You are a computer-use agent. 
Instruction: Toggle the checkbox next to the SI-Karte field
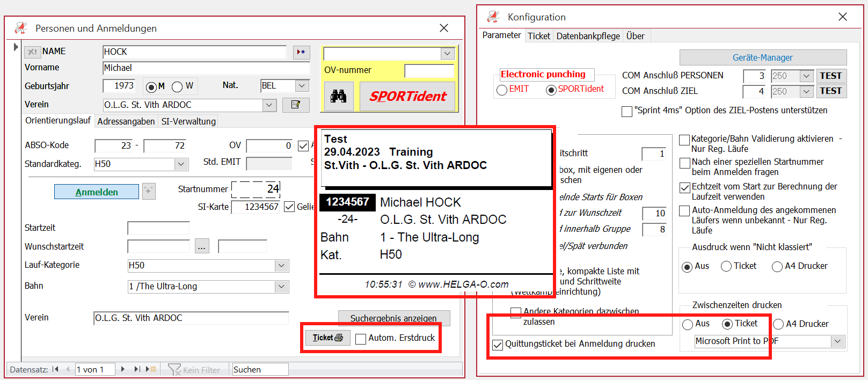(289, 207)
